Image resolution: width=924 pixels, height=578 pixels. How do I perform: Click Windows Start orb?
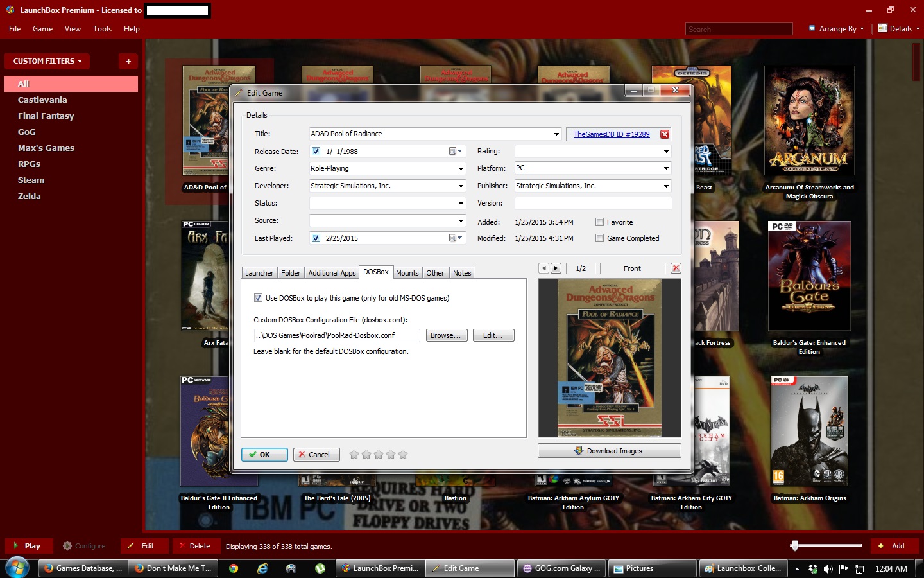17,568
